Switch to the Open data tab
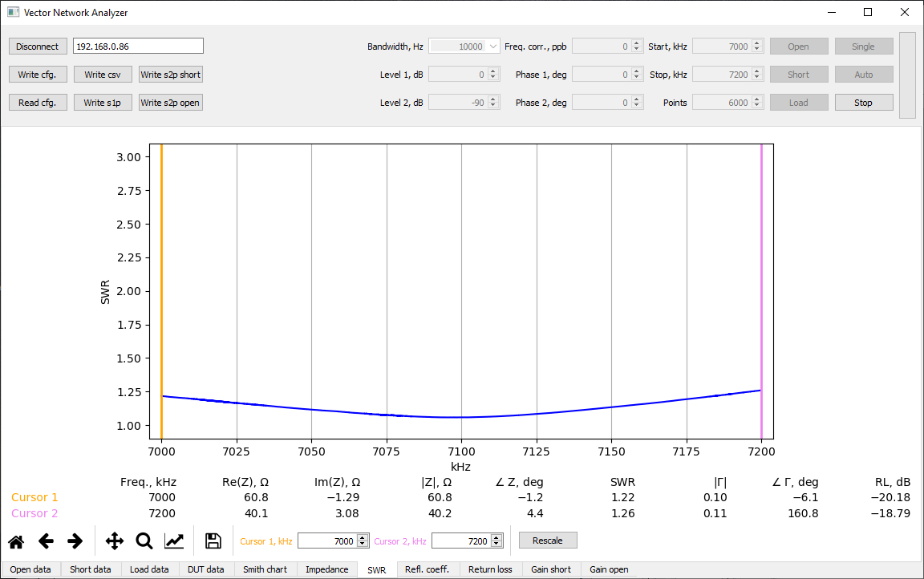924x579 pixels. pos(30,569)
